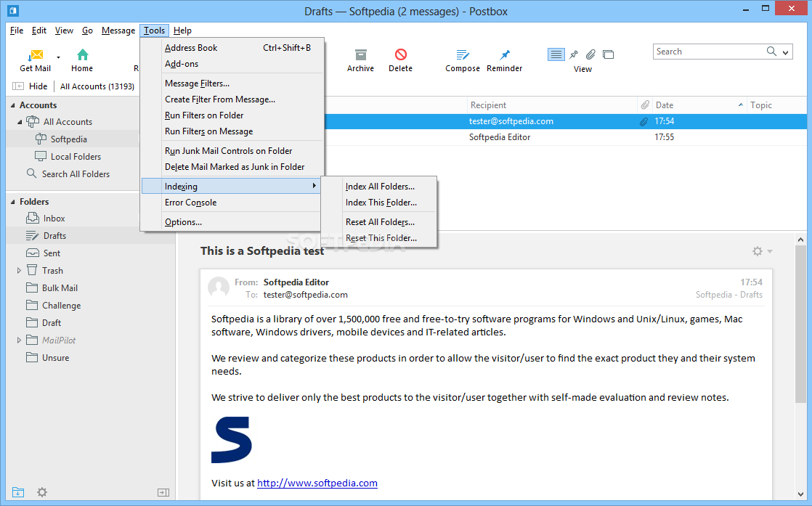Open the Trash folder

tap(52, 271)
